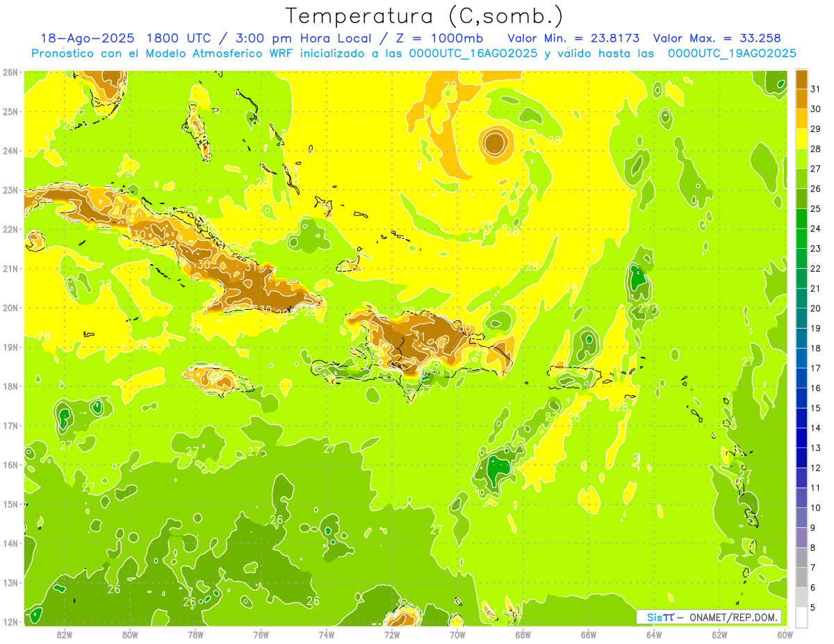Click the 22N latitude axis label
The width and height of the screenshot is (834, 644).
point(10,229)
